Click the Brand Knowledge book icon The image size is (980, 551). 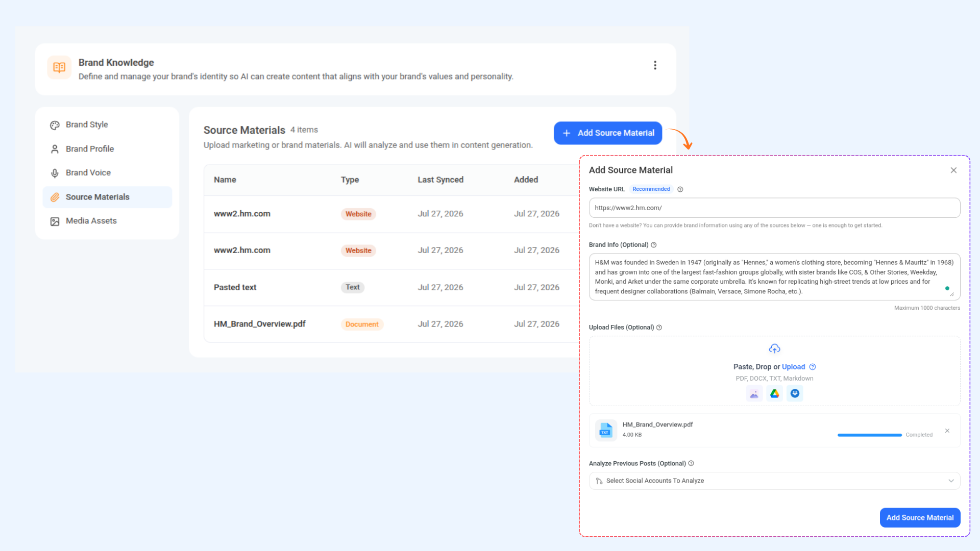tap(59, 67)
